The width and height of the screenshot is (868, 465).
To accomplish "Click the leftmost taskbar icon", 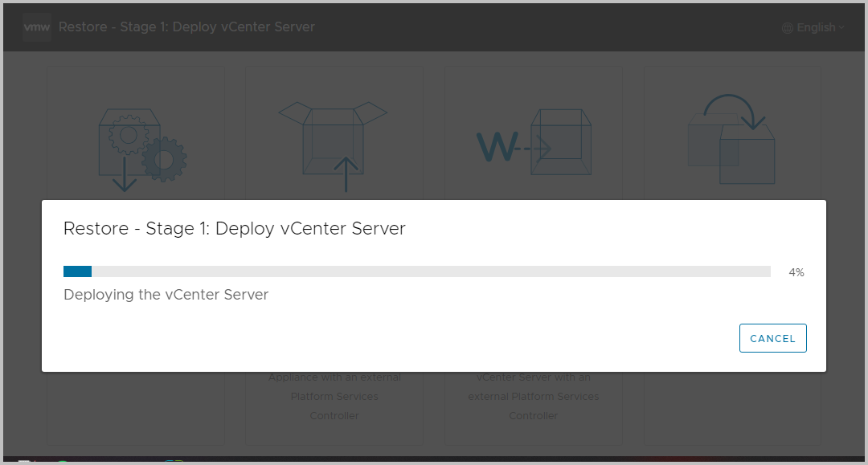I will point(23,461).
